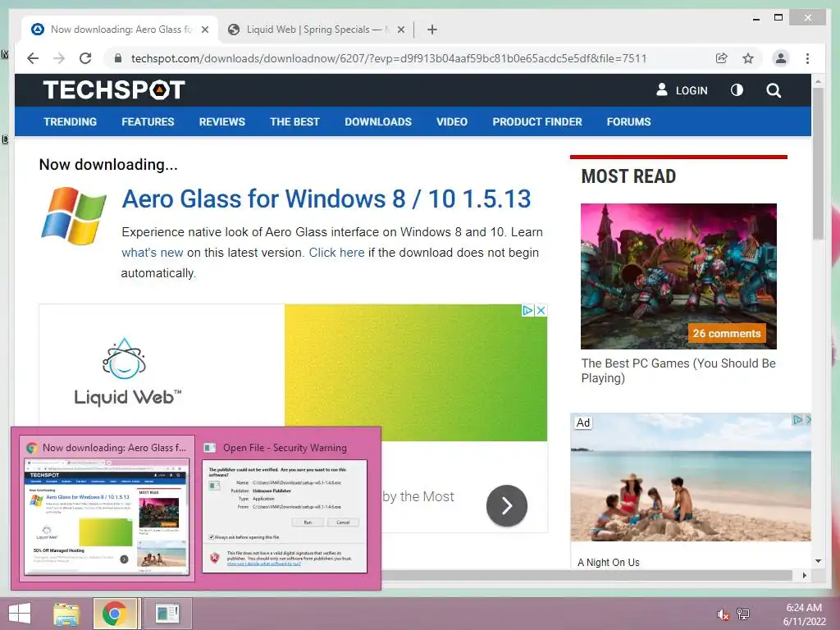Open the network tray icon
Viewport: 840px width, 630px height.
click(x=743, y=614)
